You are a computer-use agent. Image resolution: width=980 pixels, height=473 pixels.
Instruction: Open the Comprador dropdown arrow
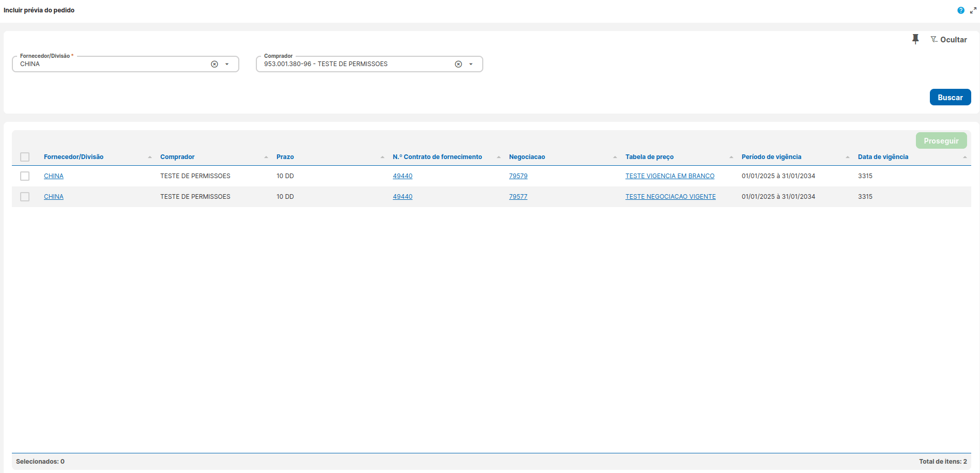coord(471,64)
